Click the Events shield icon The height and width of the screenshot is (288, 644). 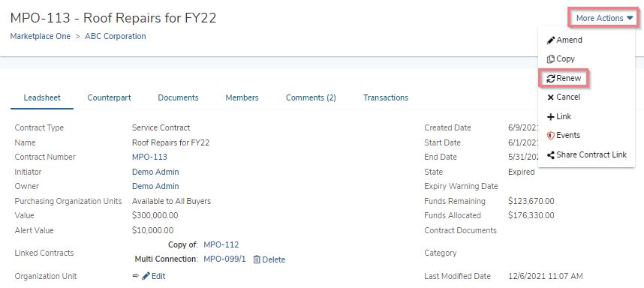tap(551, 136)
